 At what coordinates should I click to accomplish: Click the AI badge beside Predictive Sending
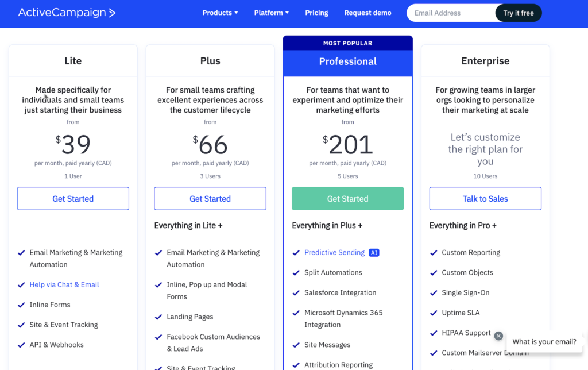click(x=374, y=253)
